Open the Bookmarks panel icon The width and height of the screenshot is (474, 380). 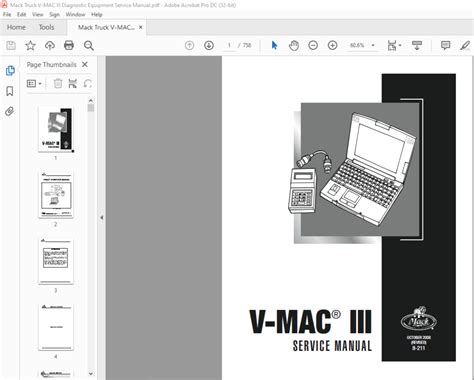[10, 91]
